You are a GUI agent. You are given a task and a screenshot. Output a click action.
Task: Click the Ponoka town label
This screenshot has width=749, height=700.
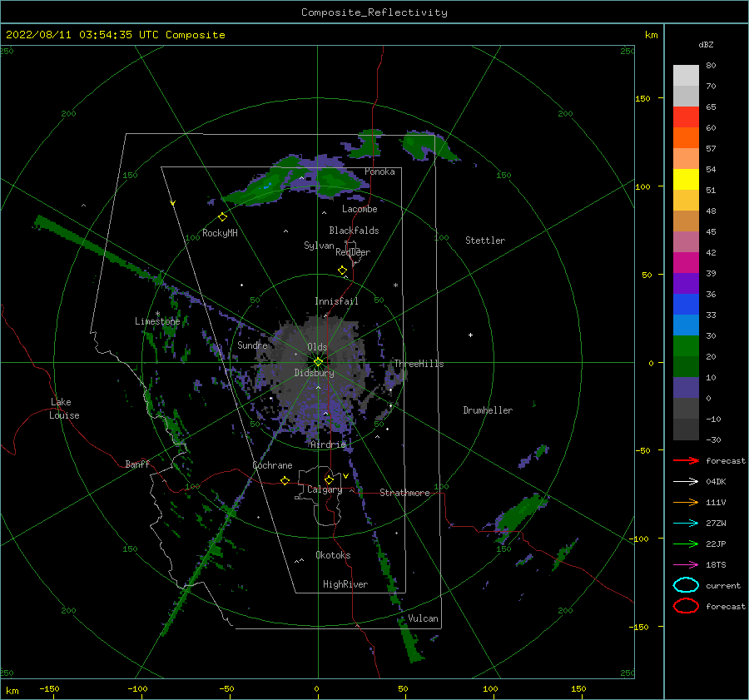point(379,171)
